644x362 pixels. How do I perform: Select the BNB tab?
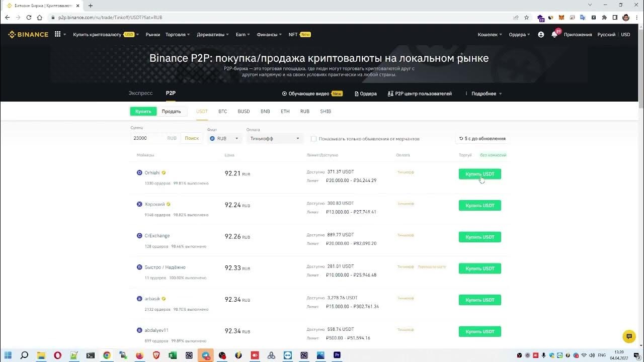point(265,111)
